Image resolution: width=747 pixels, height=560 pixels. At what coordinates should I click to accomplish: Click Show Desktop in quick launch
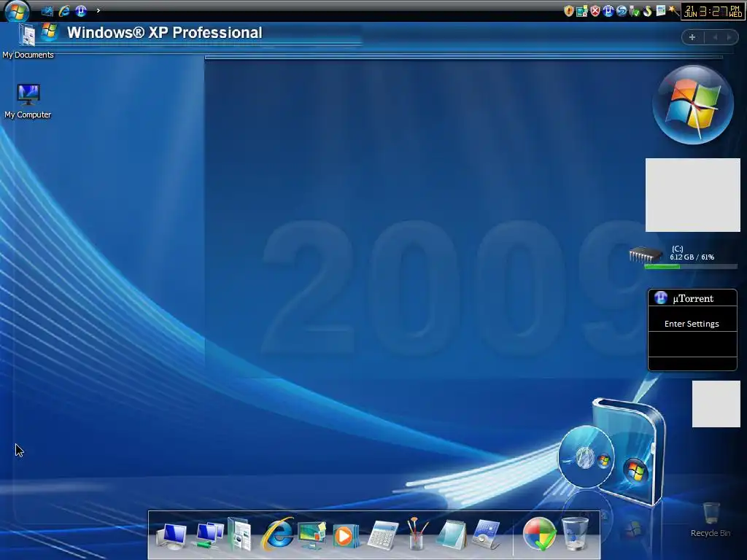click(x=47, y=10)
